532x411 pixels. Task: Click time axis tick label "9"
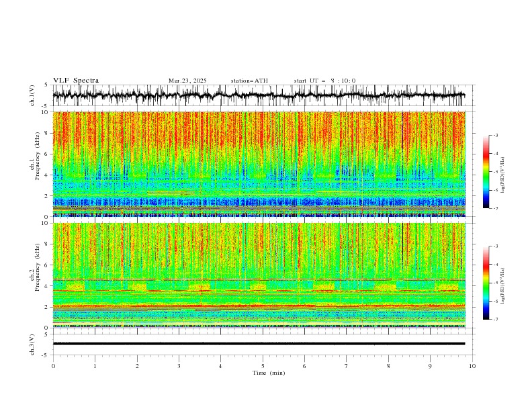(430, 366)
